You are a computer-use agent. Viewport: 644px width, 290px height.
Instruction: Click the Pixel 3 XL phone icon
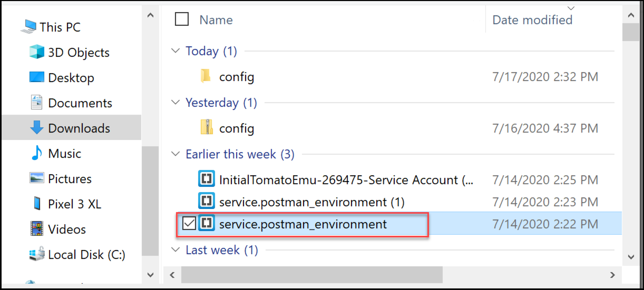click(x=37, y=203)
